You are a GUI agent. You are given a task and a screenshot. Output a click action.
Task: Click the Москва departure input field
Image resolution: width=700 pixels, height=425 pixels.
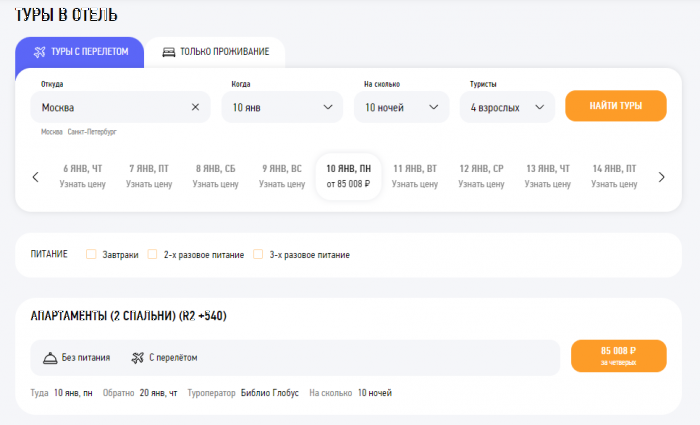click(120, 107)
